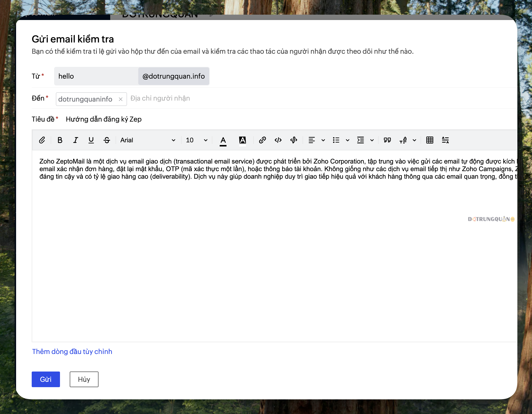532x414 pixels.
Task: Open the Arial font family dropdown
Action: [x=148, y=140]
